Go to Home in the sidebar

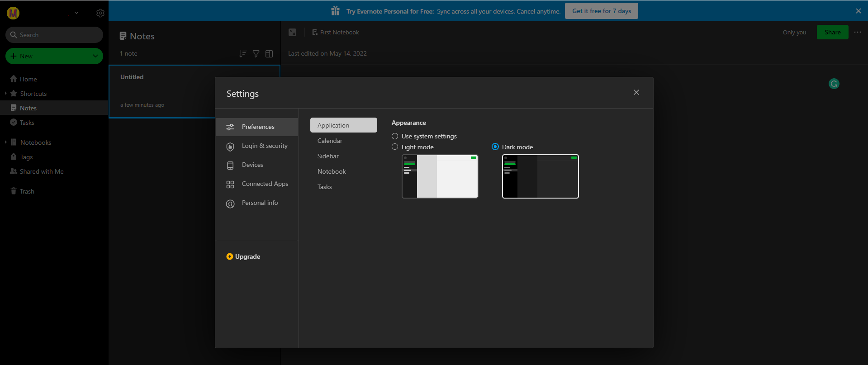point(28,79)
